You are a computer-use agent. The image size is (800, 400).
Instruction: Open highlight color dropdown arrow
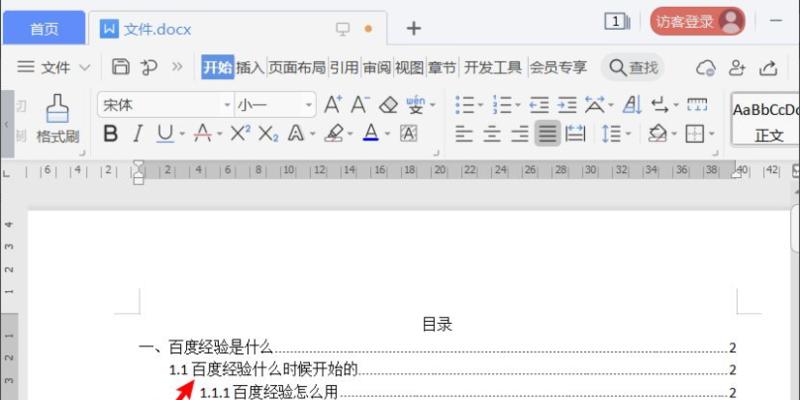click(350, 135)
